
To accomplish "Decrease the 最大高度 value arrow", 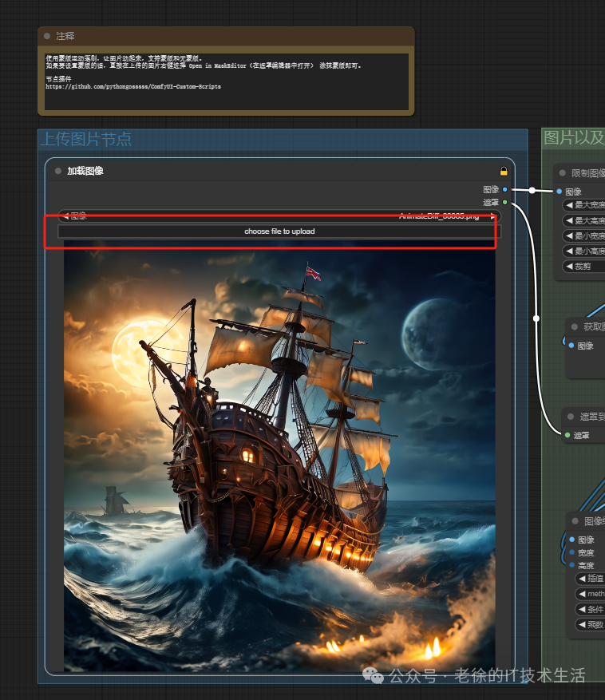I will click(x=569, y=220).
